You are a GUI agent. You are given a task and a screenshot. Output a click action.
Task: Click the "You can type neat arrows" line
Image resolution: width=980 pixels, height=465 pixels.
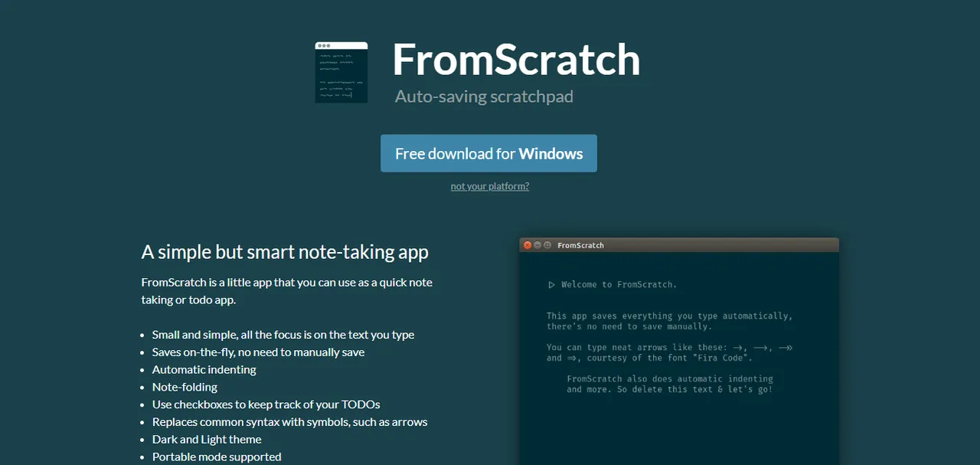pyautogui.click(x=670, y=352)
